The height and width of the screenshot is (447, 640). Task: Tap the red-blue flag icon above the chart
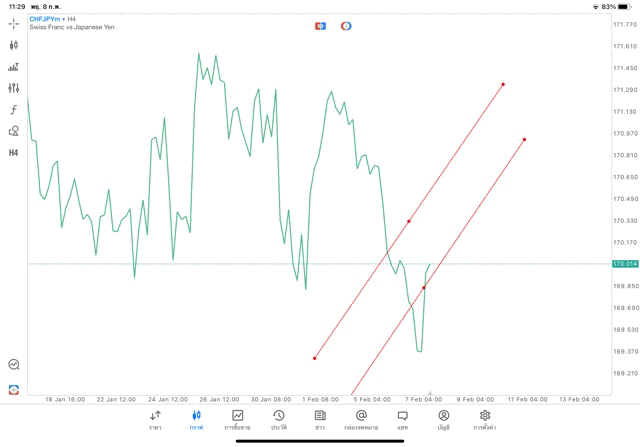(x=321, y=26)
